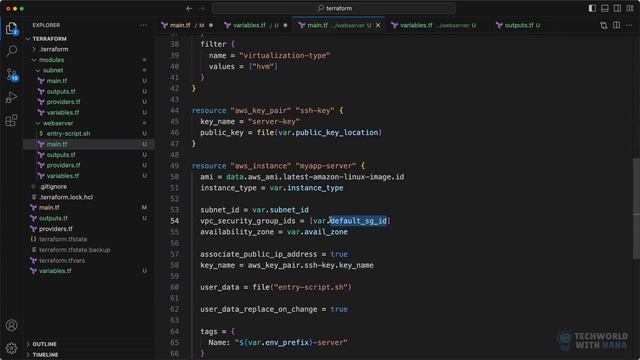Switch to the root variables.tf tab
This screenshot has width=640, height=360.
tap(256, 25)
